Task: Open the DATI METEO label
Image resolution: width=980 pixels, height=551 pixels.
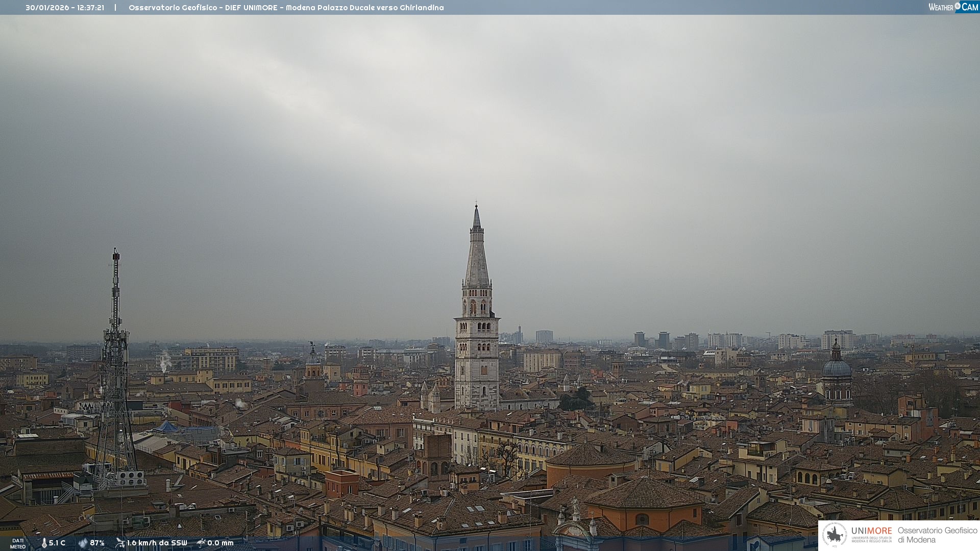Action: [18, 543]
